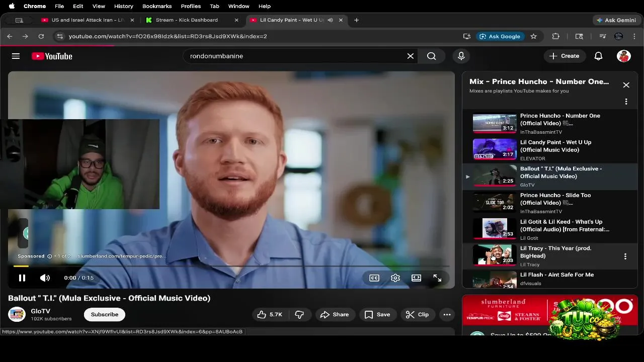644x362 pixels.
Task: Open a new Chrome tab
Action: 356,20
